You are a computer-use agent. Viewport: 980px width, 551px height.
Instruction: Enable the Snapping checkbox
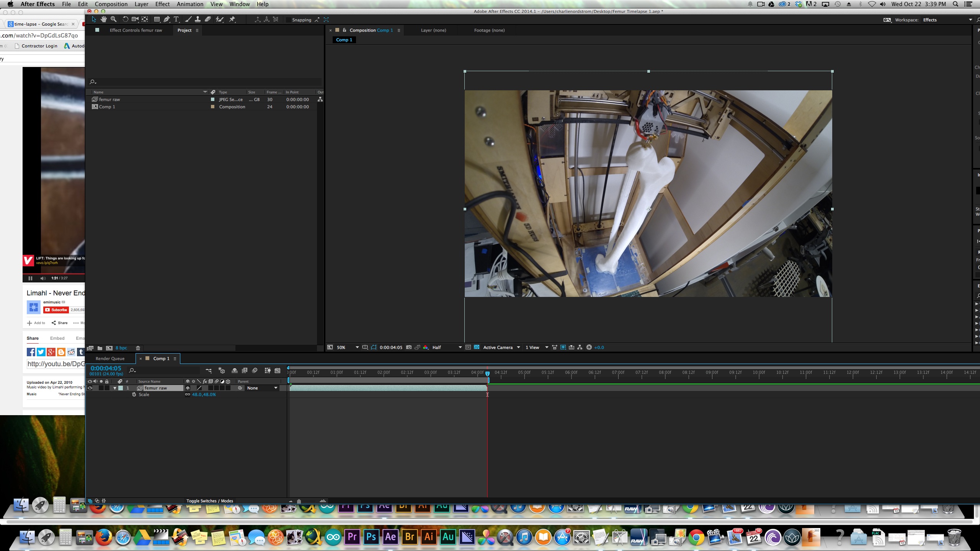[288, 20]
